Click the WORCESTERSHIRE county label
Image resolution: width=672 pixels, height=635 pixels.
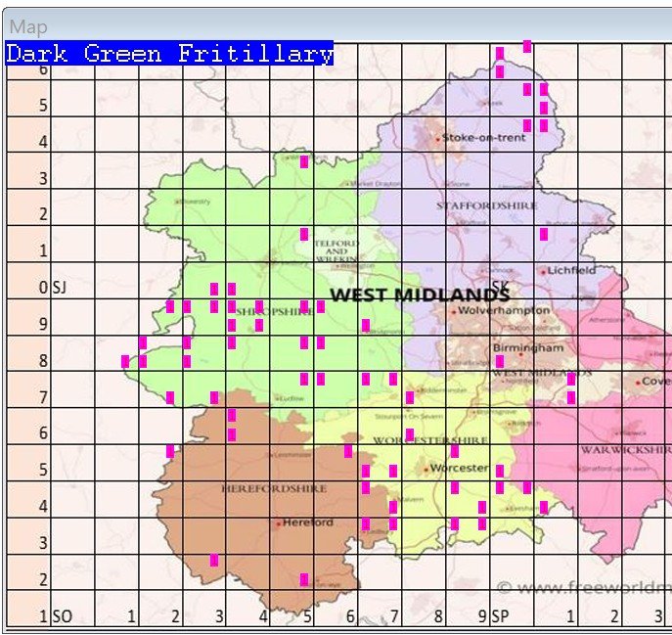click(x=443, y=441)
